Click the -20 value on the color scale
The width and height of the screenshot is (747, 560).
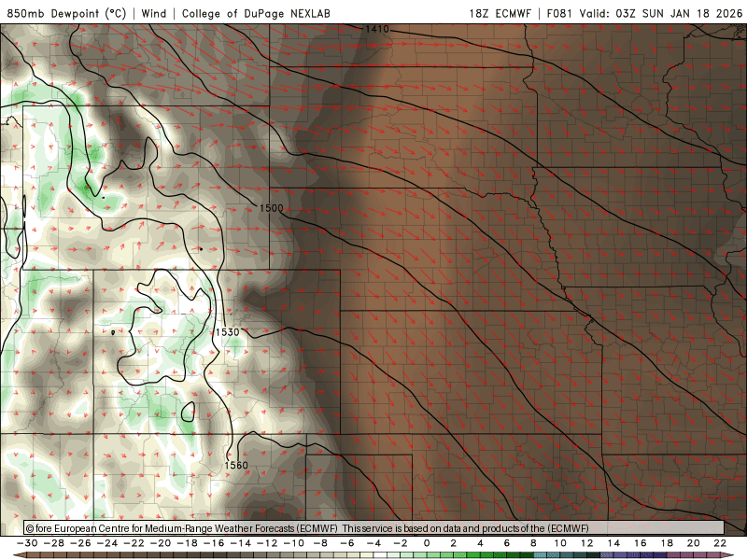click(x=161, y=543)
